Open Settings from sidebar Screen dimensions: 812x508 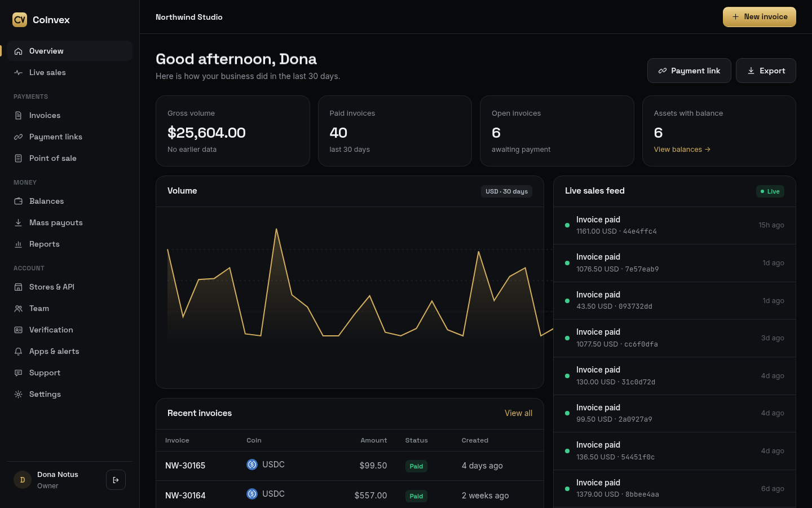(x=70, y=394)
